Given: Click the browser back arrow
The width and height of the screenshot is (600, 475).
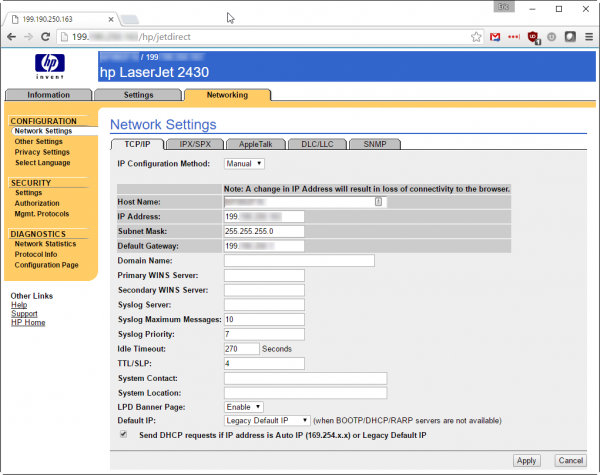Looking at the screenshot, I should (11, 37).
